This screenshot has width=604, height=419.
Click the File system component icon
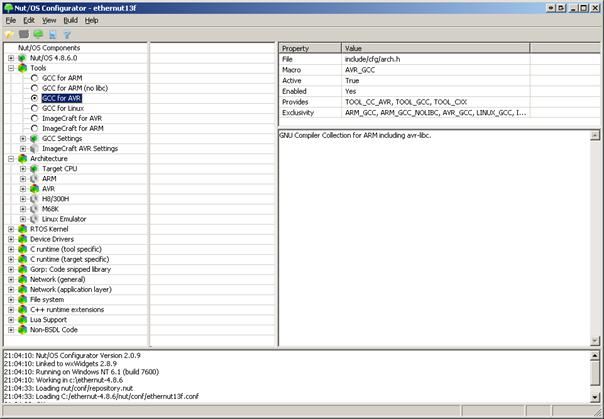(x=22, y=300)
